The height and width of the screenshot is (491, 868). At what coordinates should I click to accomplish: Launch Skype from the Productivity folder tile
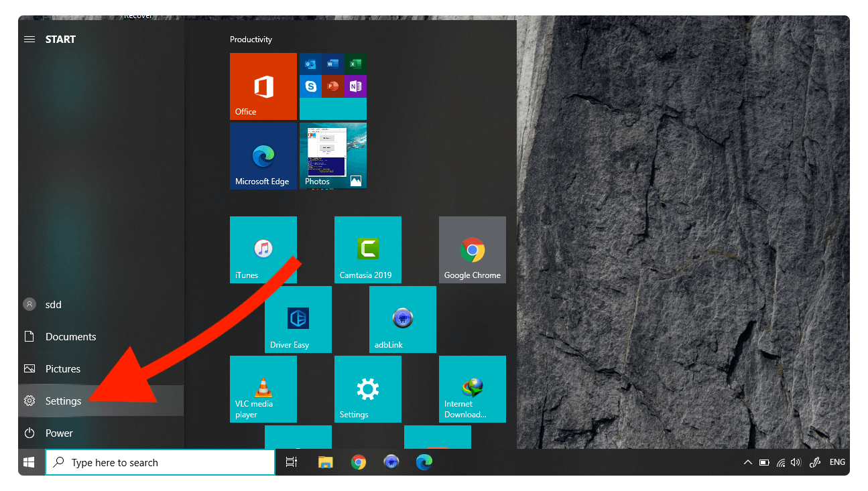click(310, 86)
